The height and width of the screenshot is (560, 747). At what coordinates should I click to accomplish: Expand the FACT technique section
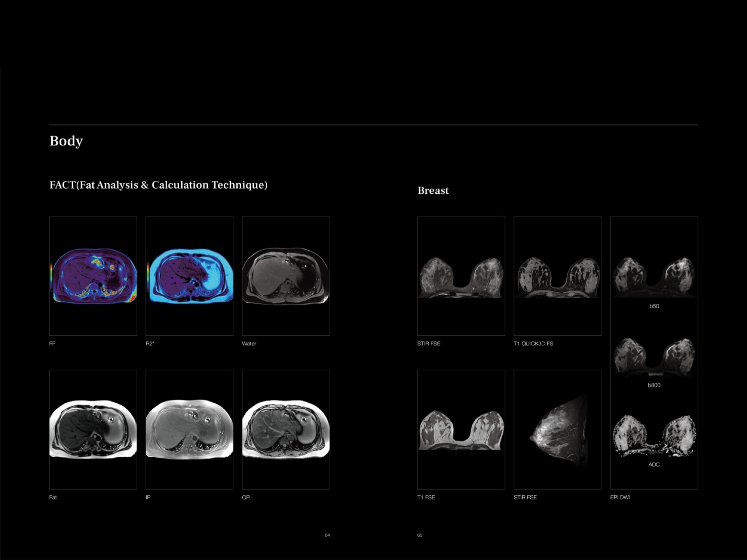coord(158,185)
